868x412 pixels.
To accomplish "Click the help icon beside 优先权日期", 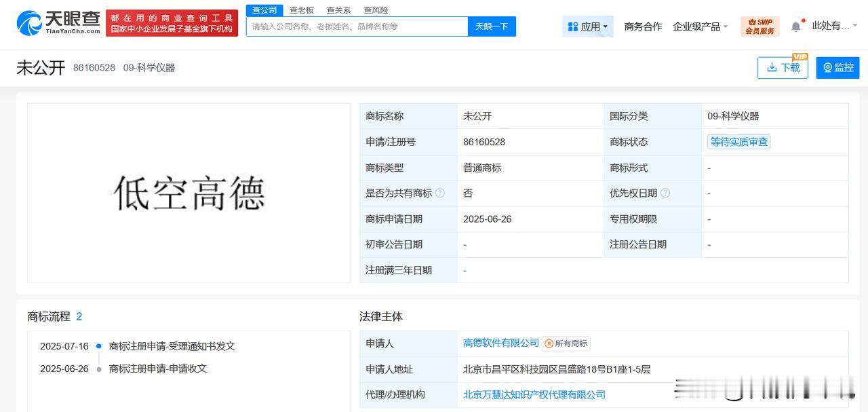I will (x=665, y=193).
